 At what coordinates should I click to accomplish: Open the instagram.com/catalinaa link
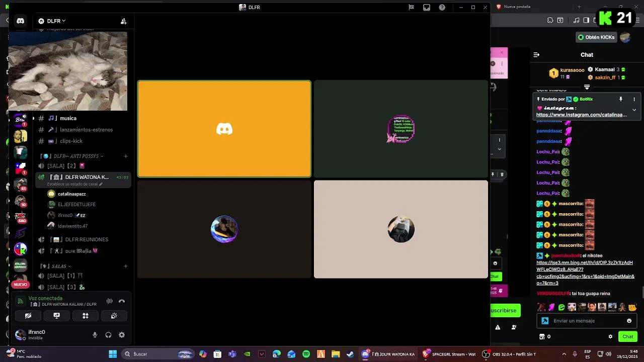582,115
